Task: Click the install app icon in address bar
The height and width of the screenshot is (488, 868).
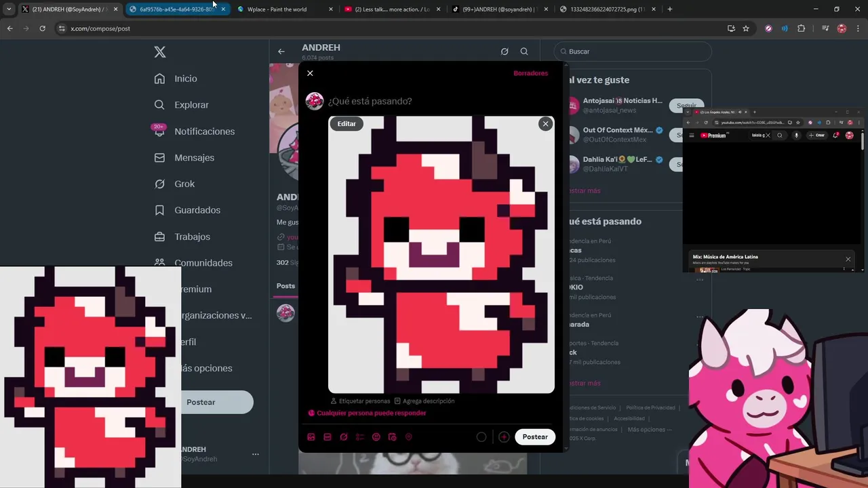Action: pos(731,28)
